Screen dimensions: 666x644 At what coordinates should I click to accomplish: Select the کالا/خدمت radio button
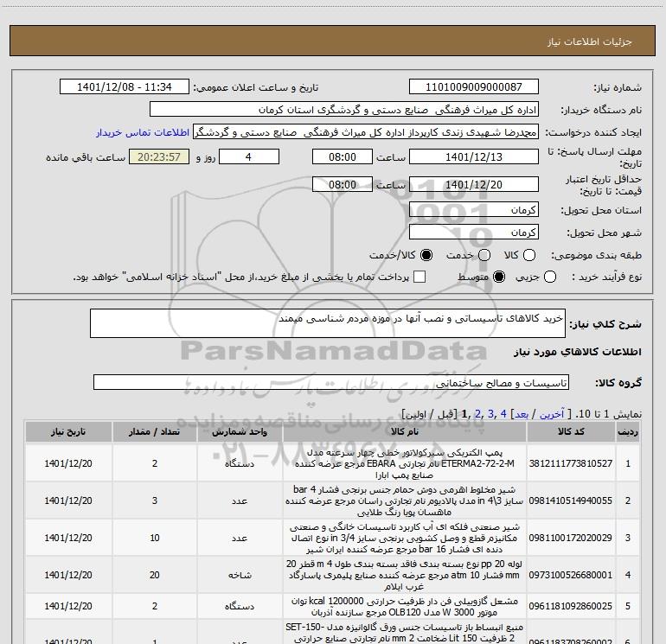[426, 255]
